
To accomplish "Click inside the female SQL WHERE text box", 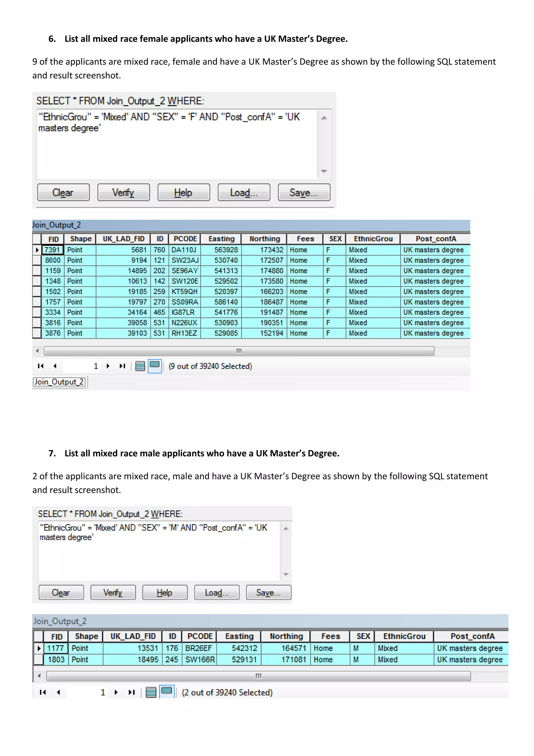I will 177,144.
